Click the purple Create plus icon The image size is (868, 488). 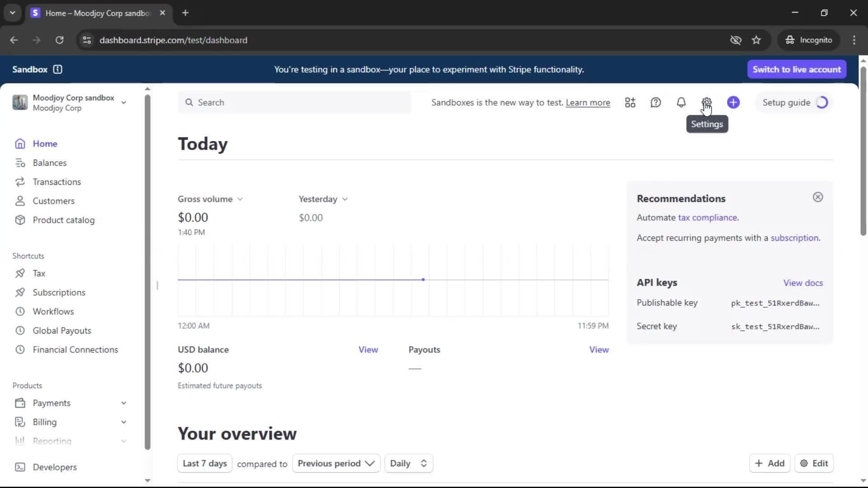click(x=733, y=103)
